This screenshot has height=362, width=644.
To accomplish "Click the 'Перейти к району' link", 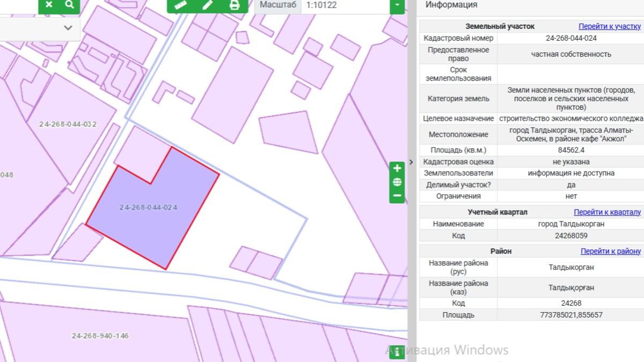I will [x=610, y=251].
